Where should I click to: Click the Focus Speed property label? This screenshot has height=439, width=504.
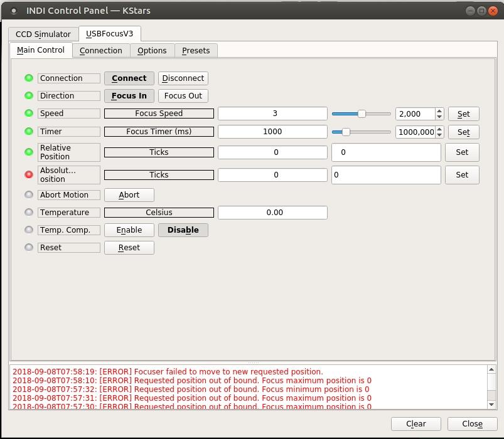coord(159,114)
